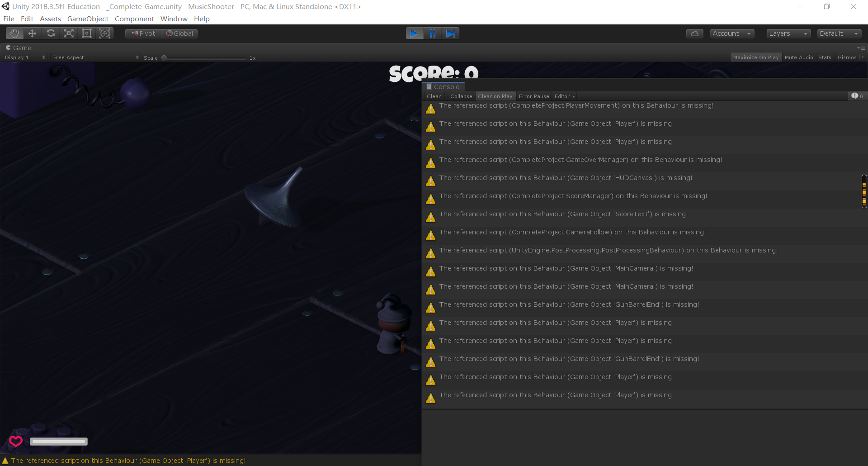Viewport: 868px width, 466px height.
Task: Select the Rect Transform tool
Action: click(87, 33)
